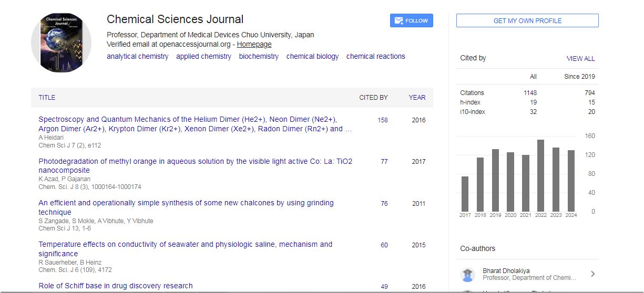Sort by the Cited By column header
This screenshot has width=644, height=293.
coord(373,97)
